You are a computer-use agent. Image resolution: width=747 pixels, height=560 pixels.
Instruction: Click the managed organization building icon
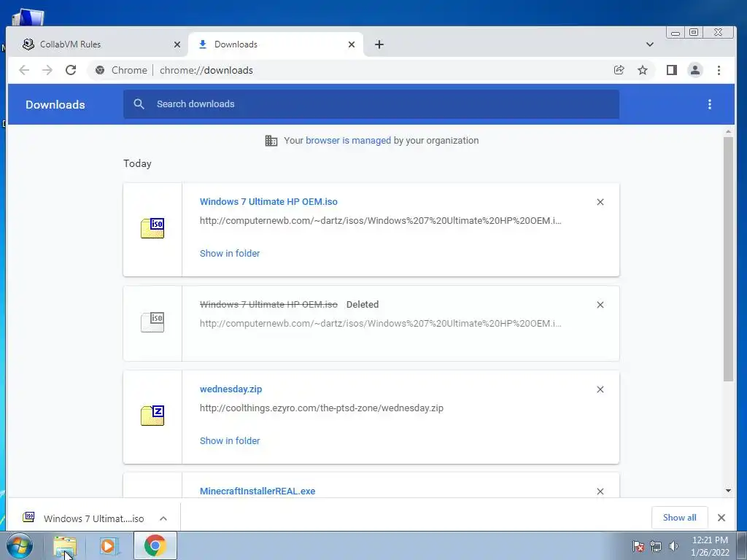(x=271, y=141)
